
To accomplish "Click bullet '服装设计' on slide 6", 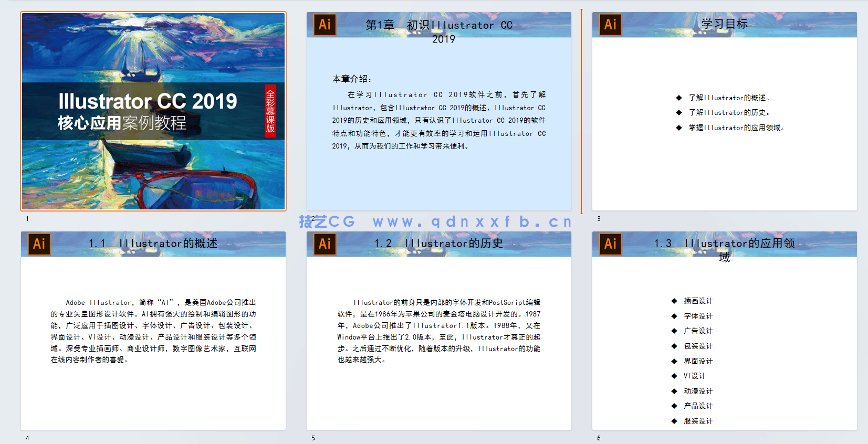I will click(x=698, y=421).
